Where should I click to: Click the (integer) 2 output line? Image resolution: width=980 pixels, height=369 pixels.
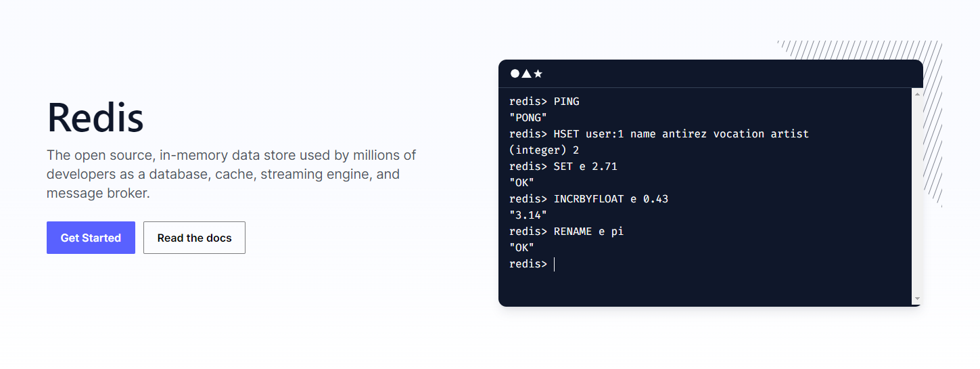coord(544,150)
